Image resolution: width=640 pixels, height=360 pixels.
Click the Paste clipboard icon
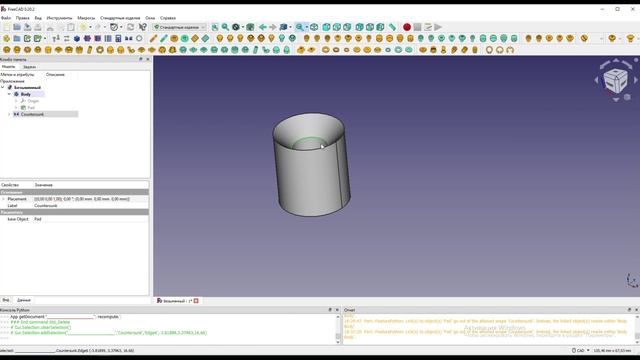coord(71,27)
